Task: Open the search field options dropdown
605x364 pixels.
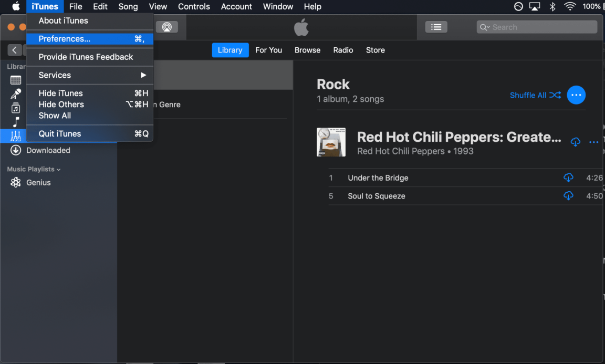Action: pos(485,27)
